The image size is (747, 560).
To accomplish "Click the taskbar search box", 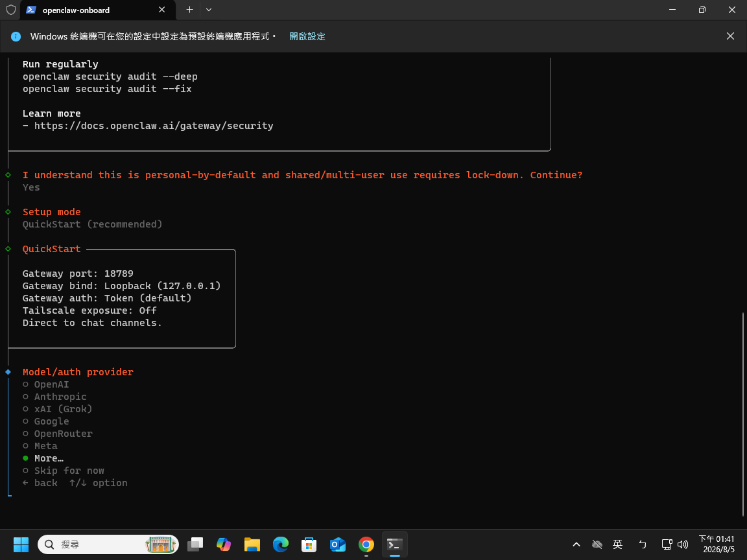I will click(x=108, y=544).
